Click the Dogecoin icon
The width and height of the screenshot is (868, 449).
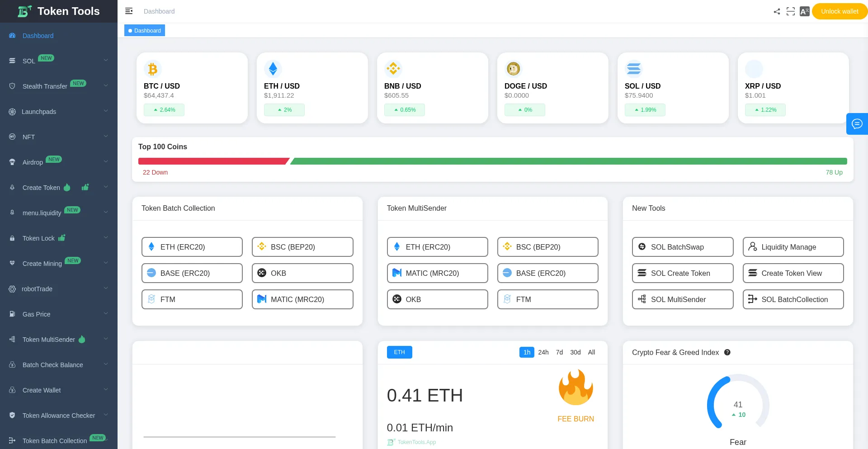514,69
